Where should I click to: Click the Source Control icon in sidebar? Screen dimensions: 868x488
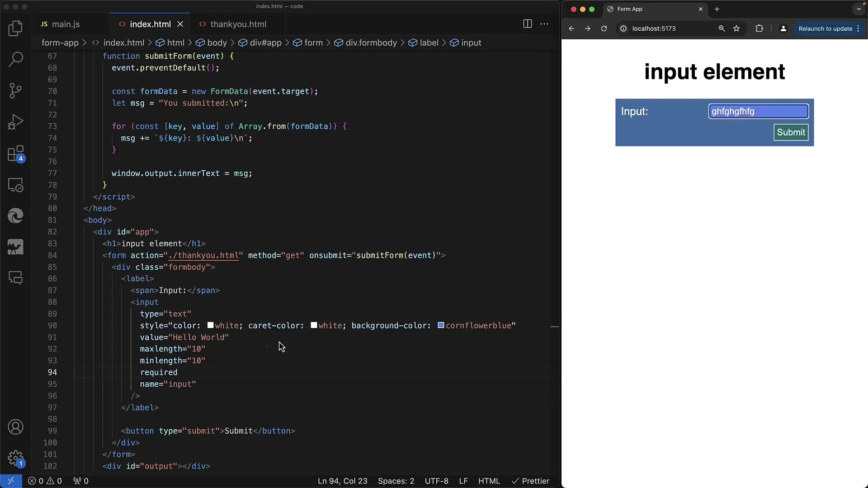pyautogui.click(x=16, y=90)
